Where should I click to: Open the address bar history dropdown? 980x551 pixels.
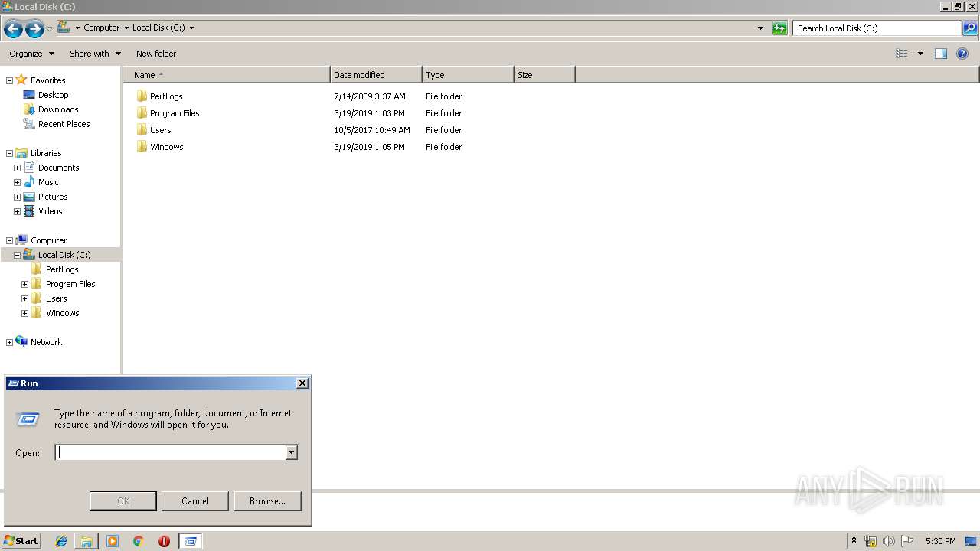point(760,28)
